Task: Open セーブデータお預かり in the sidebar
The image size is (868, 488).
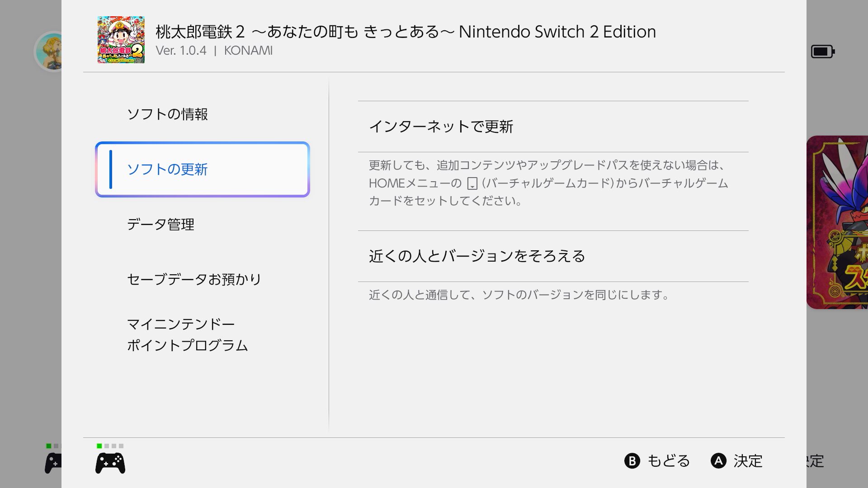Action: [194, 279]
